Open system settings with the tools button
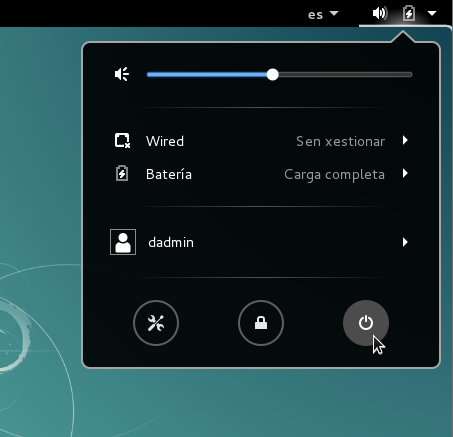The image size is (453, 437). click(x=156, y=323)
